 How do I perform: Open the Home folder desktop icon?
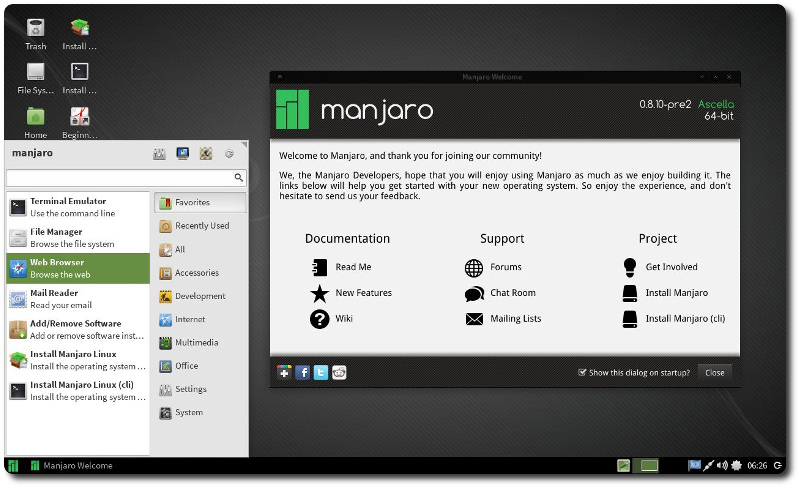(36, 123)
